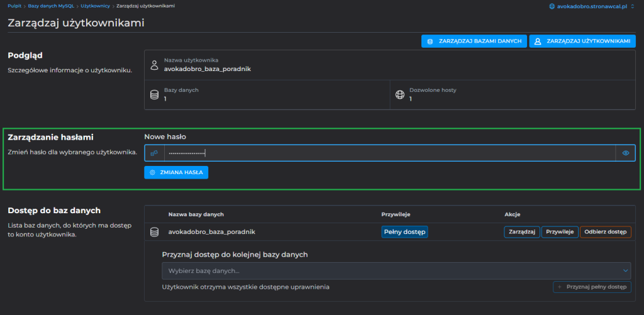The width and height of the screenshot is (644, 315).
Task: Go to Pulpit breadcrumb
Action: pos(14,6)
